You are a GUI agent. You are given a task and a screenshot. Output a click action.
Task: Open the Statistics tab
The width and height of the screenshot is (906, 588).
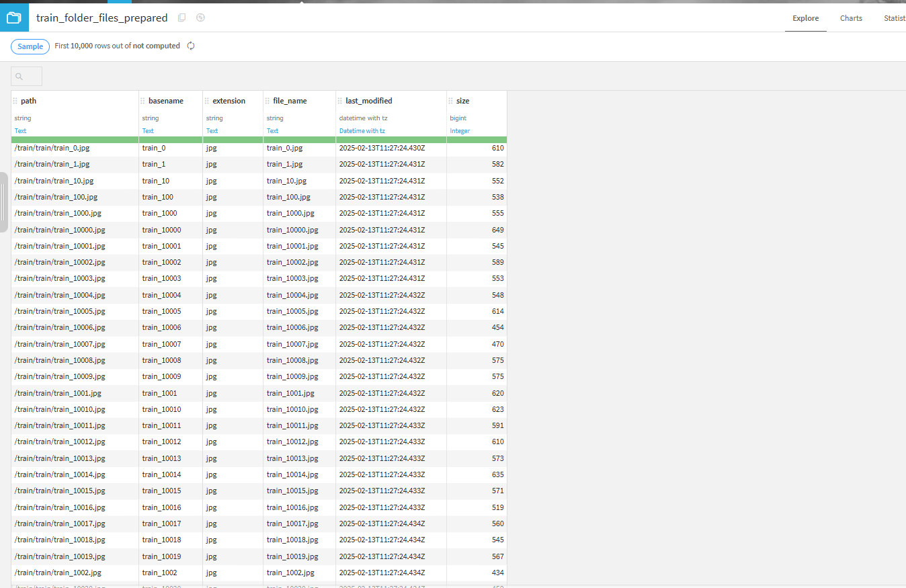(x=895, y=18)
